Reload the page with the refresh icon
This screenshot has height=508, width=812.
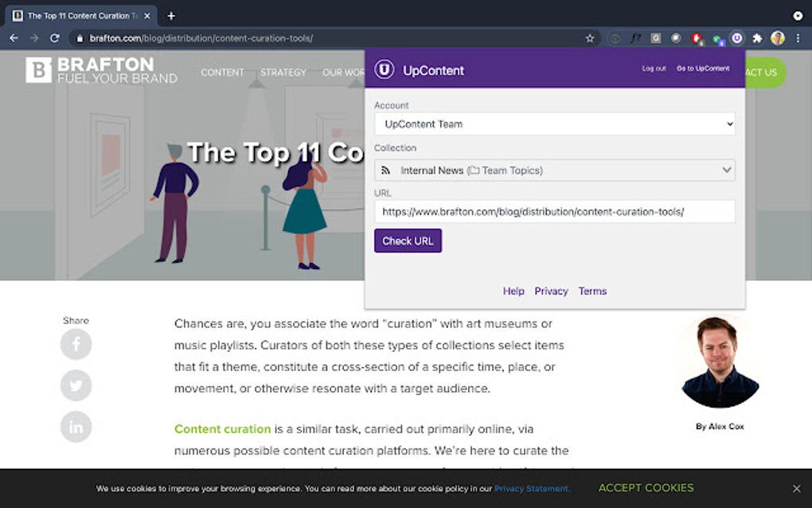[x=54, y=37]
